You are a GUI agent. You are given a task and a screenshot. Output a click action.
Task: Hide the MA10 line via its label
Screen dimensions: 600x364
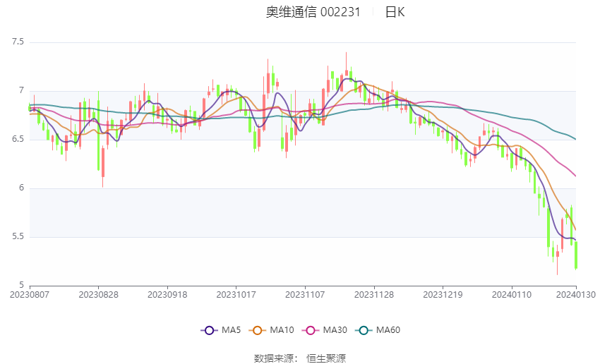pos(282,330)
